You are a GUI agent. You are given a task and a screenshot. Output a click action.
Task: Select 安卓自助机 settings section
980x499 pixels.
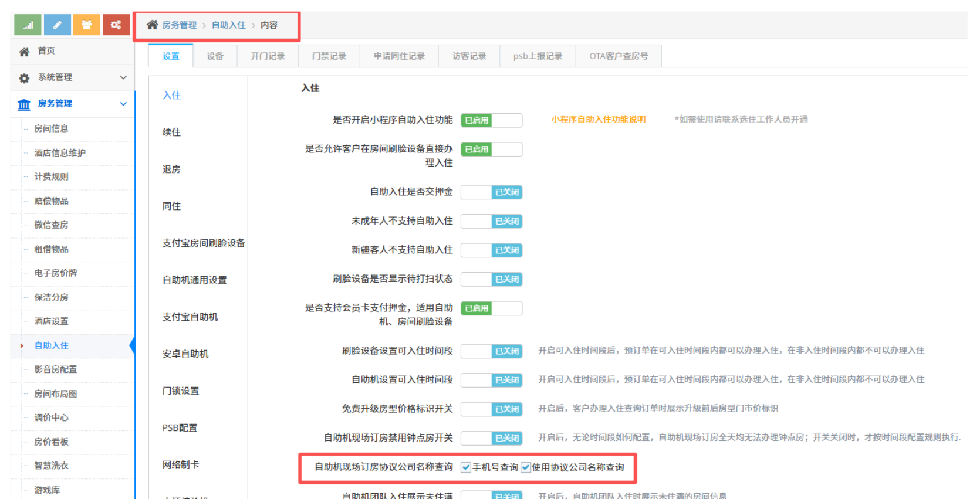point(185,354)
